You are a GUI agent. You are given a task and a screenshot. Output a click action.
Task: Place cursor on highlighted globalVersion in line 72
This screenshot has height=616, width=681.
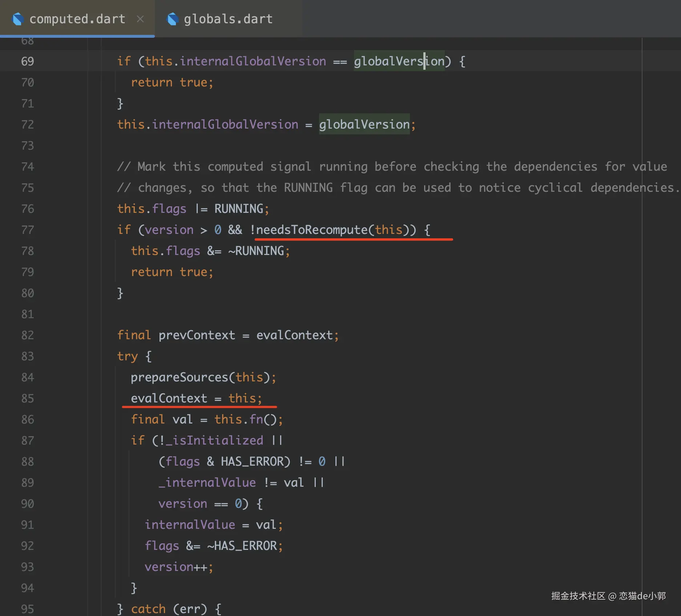tap(364, 125)
